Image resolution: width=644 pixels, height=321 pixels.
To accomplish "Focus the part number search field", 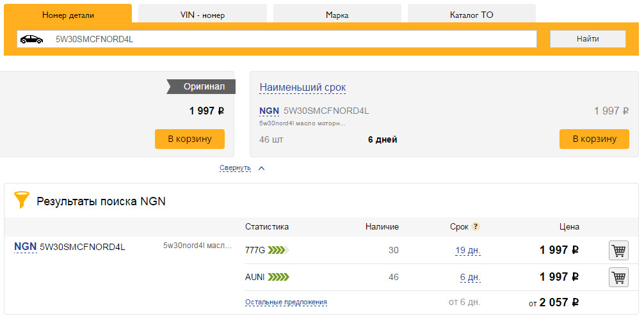I will point(277,39).
